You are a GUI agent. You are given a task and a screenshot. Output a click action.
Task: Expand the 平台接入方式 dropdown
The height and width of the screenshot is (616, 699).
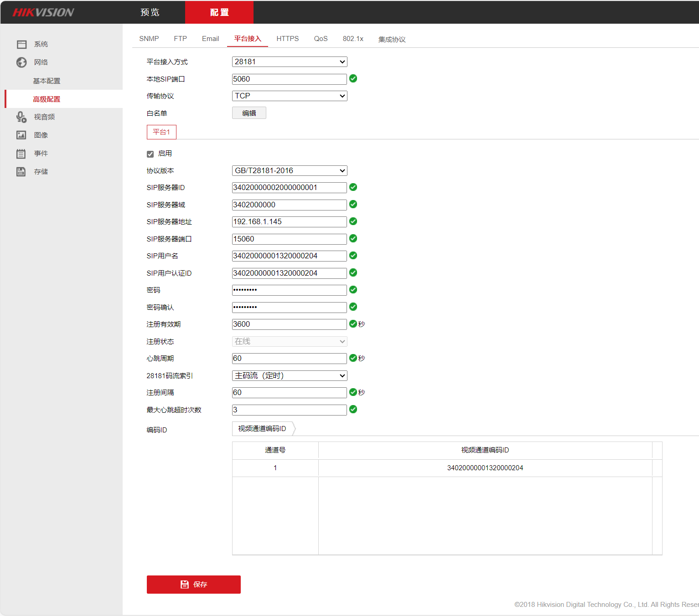click(x=290, y=62)
